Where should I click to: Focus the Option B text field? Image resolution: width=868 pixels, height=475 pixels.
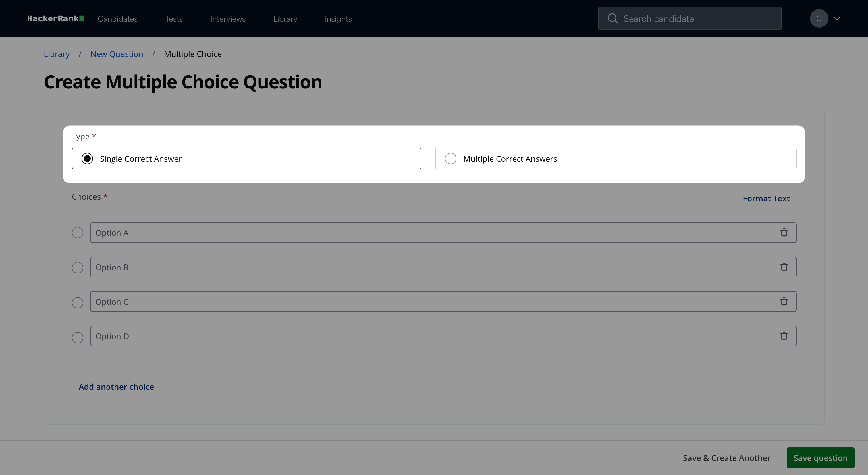pos(431,267)
